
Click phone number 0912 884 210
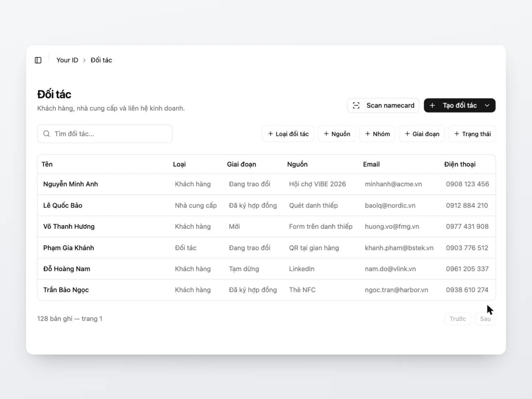click(467, 205)
